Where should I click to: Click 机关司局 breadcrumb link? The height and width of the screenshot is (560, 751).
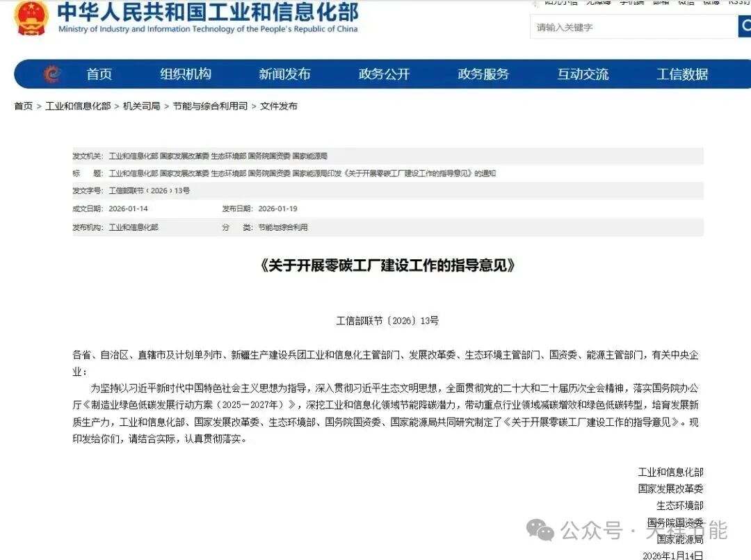(142, 106)
